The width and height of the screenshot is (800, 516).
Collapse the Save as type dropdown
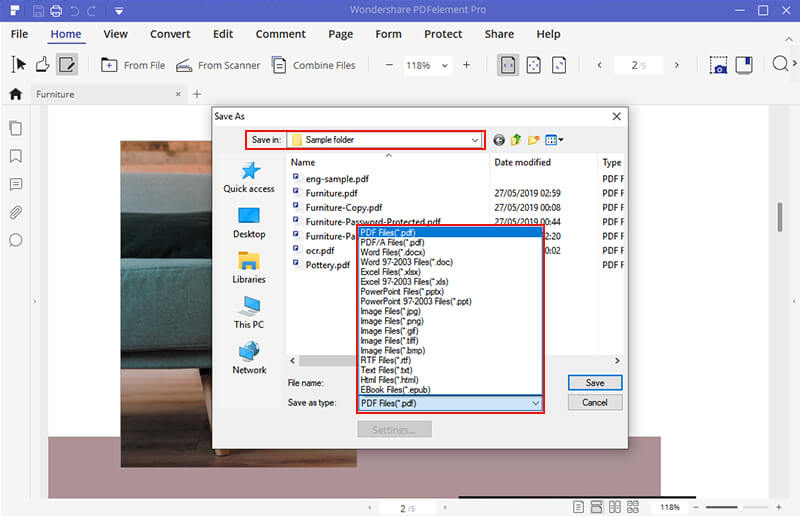click(x=536, y=403)
